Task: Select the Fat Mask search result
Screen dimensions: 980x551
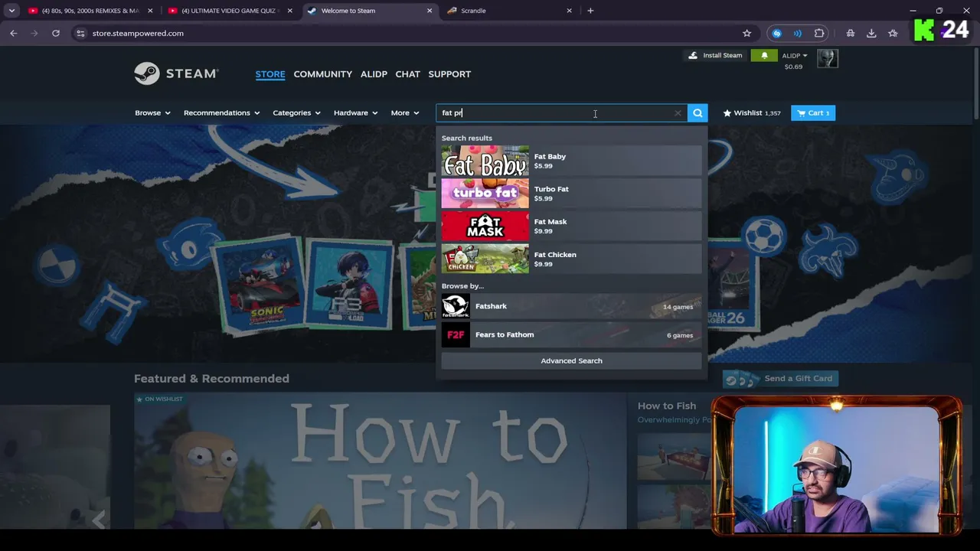Action: click(571, 227)
